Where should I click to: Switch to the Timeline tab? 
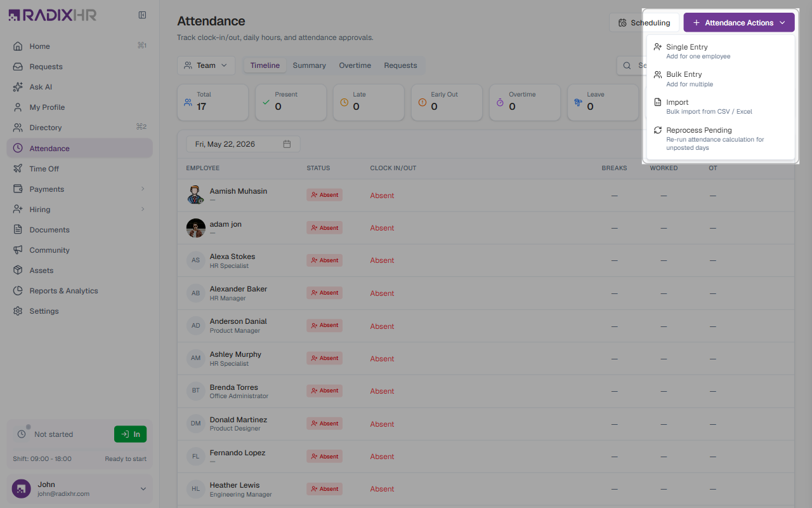[x=265, y=65]
